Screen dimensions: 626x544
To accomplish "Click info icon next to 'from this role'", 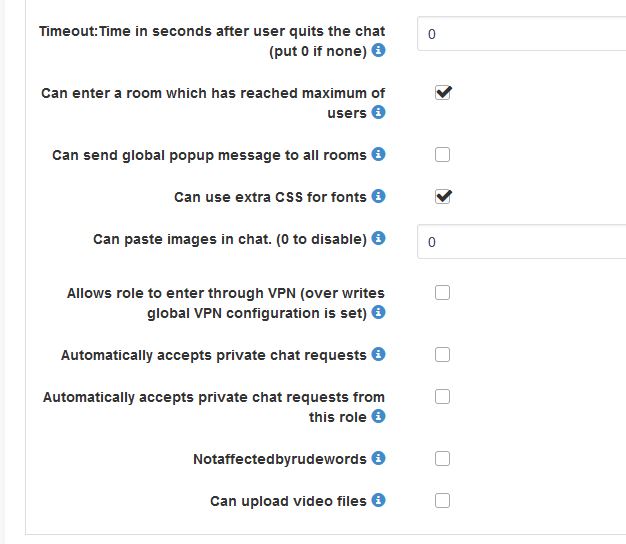I will (x=378, y=417).
